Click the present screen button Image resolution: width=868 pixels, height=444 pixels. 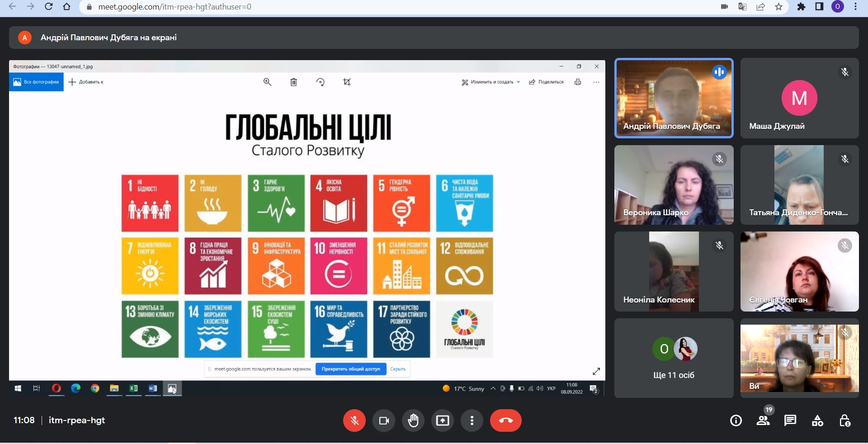tap(443, 420)
